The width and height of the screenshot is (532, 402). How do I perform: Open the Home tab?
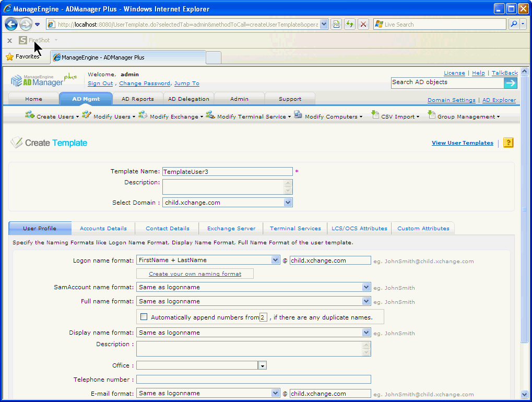(33, 99)
